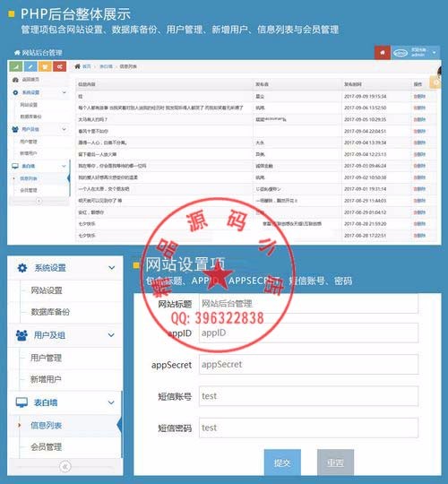Click small 用户管理 item in top sidebar
Viewport: 448px width, 484px height.
point(29,142)
